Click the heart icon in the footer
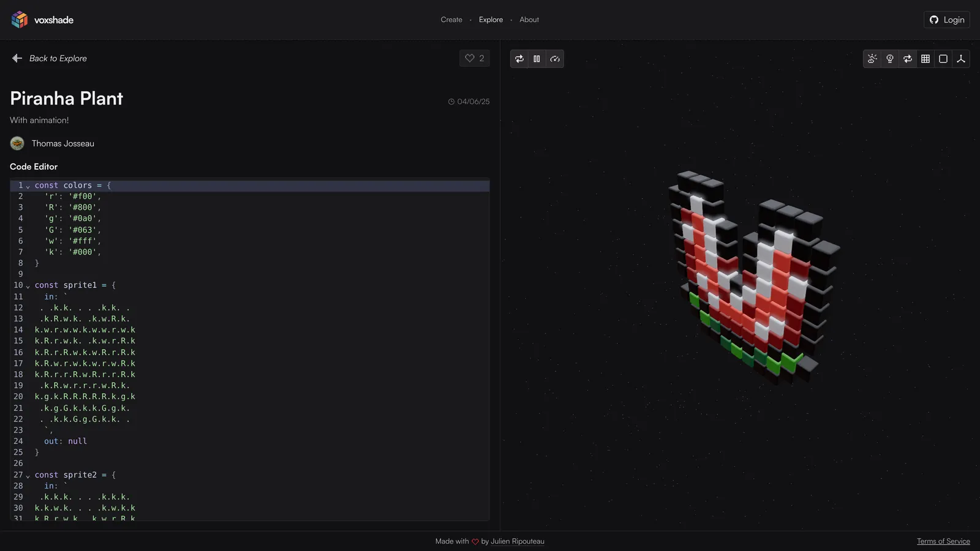The image size is (980, 551). pyautogui.click(x=475, y=542)
